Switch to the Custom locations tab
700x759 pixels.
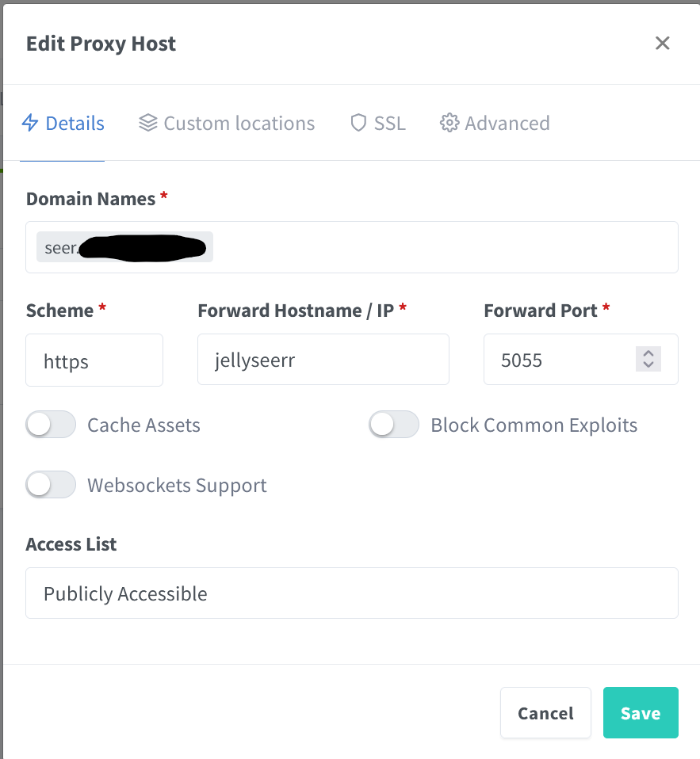pos(238,124)
